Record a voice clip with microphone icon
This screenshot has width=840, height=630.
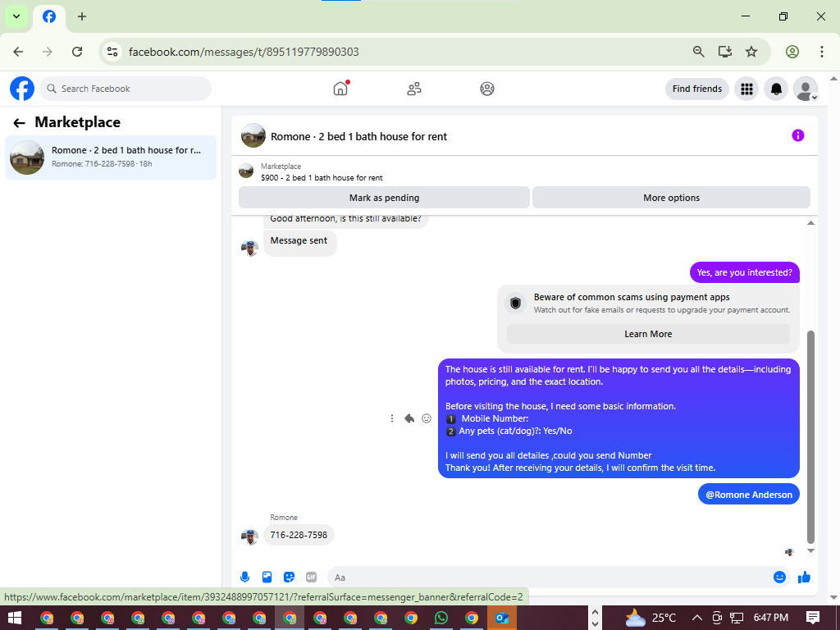click(x=244, y=577)
